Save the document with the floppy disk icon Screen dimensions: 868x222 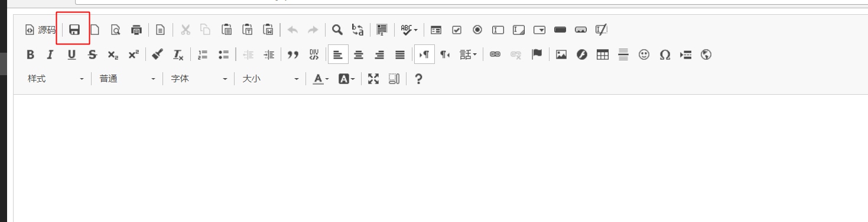click(74, 30)
